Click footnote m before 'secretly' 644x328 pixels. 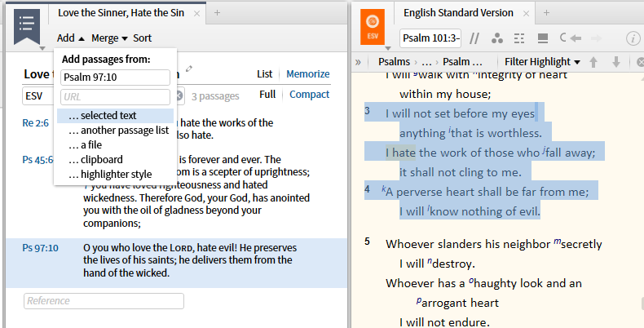(x=558, y=242)
